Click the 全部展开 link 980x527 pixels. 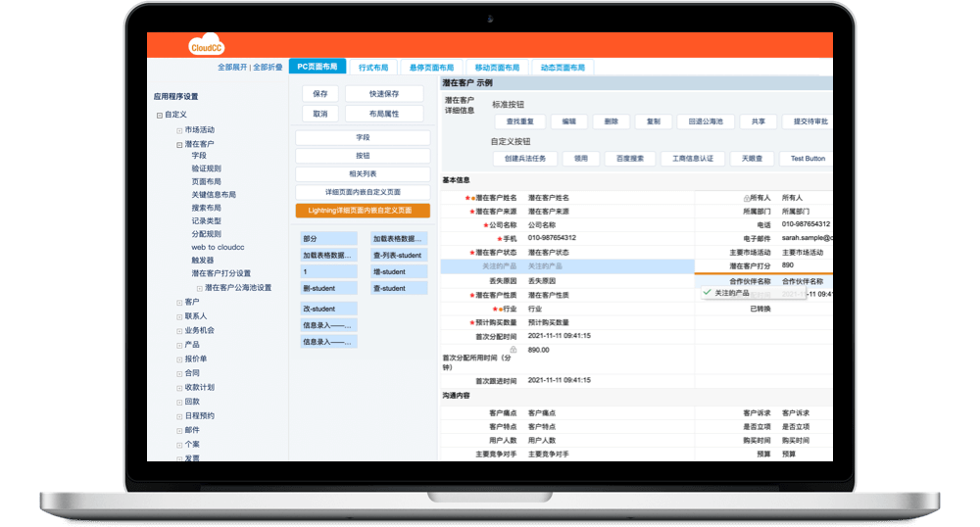[x=232, y=68]
